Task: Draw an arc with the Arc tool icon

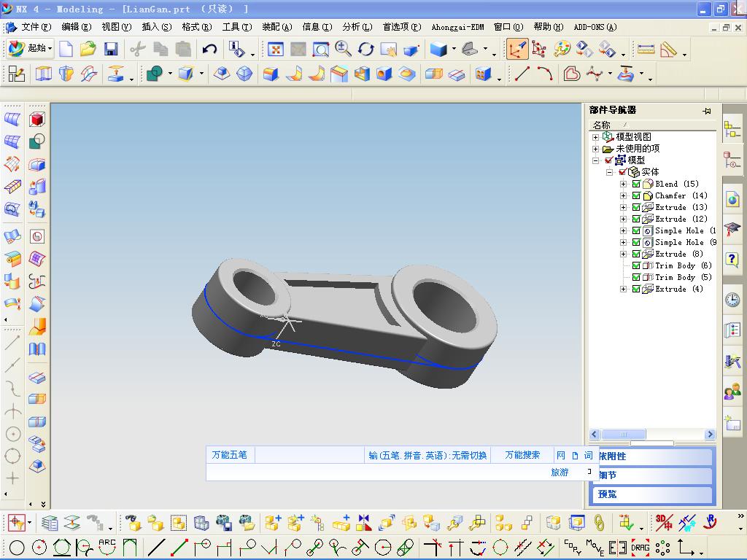Action: [x=545, y=74]
